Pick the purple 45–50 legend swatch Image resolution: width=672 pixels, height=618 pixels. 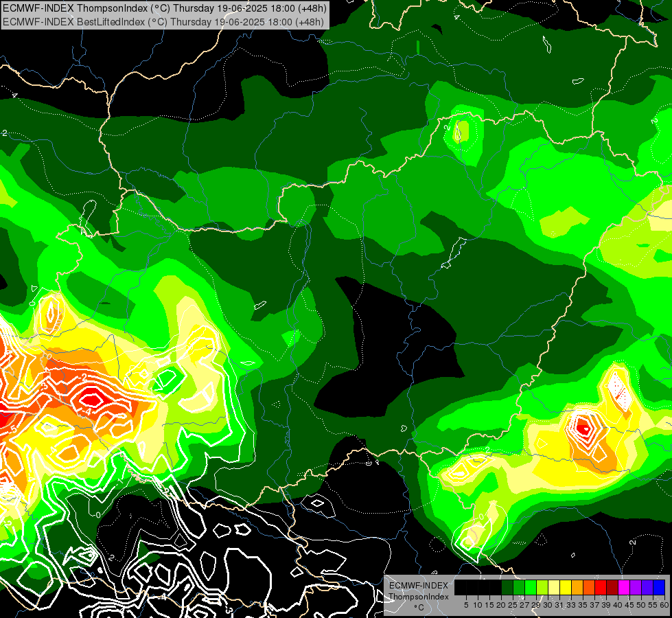coord(636,588)
